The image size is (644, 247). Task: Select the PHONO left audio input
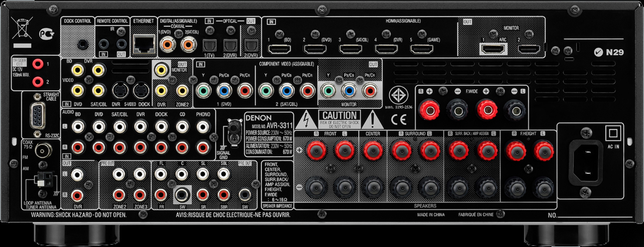203,126
